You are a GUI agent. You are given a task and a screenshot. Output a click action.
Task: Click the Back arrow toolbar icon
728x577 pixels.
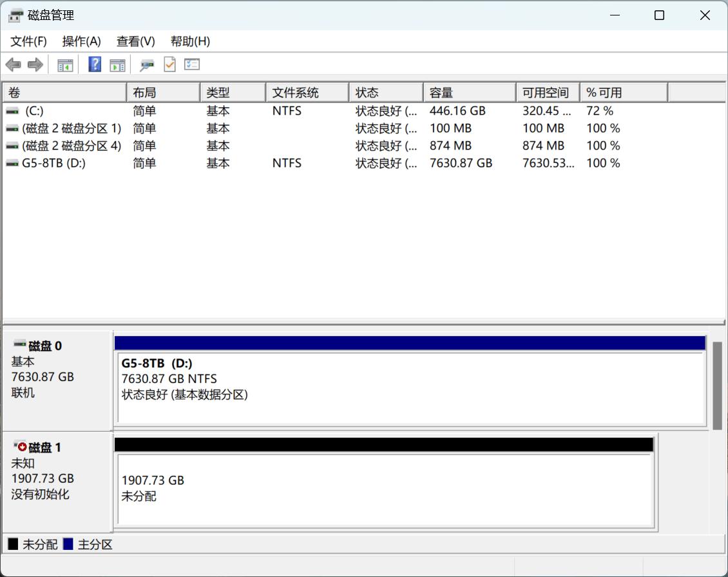tap(13, 64)
